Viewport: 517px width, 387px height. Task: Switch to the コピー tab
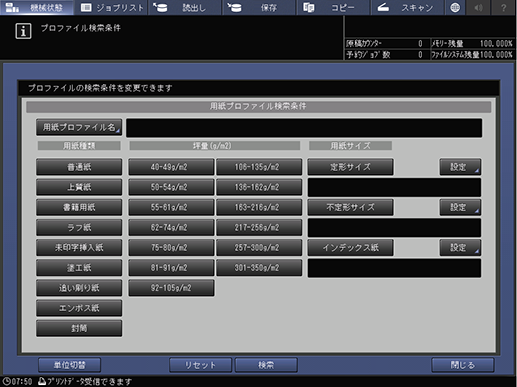tap(333, 7)
